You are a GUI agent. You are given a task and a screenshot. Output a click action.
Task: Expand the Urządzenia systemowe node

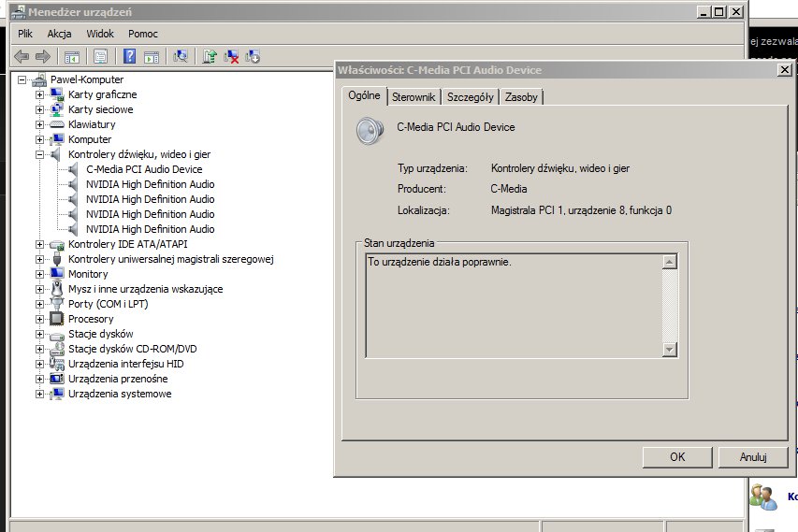[x=39, y=394]
